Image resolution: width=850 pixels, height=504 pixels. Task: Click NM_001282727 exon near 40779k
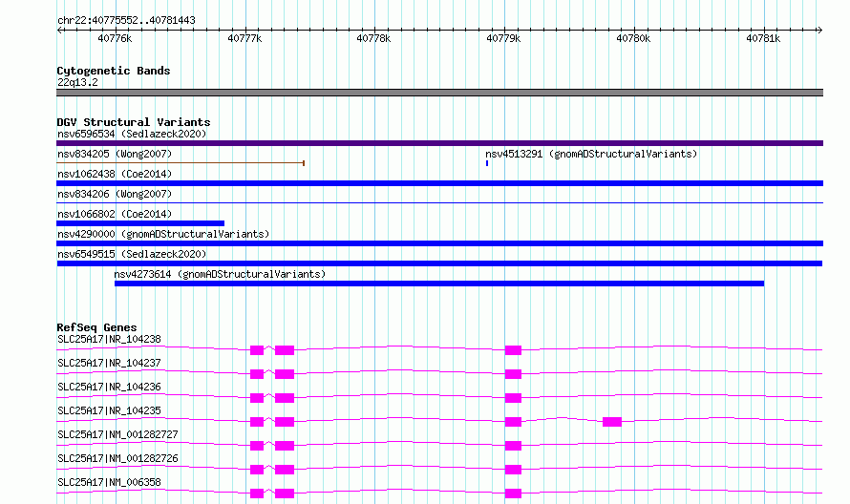[513, 446]
